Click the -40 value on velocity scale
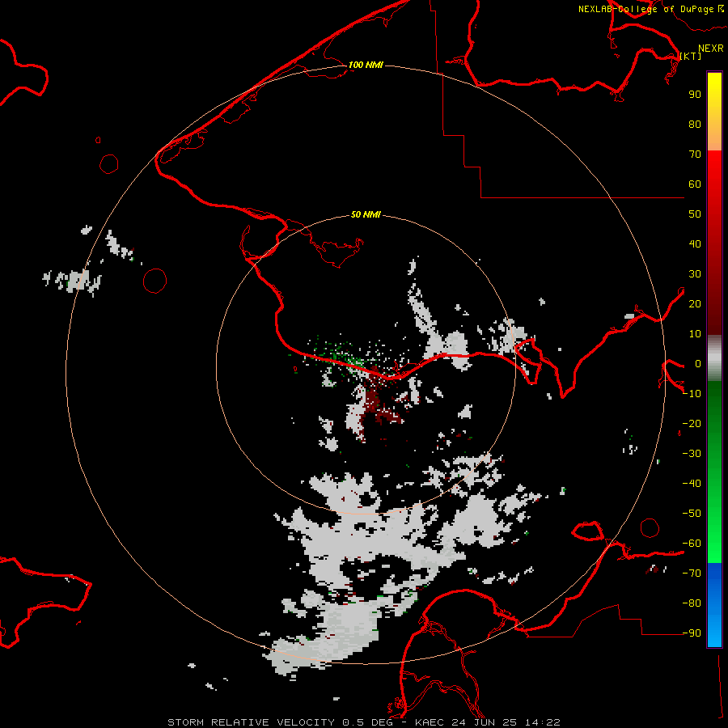Image resolution: width=728 pixels, height=728 pixels. [x=692, y=484]
